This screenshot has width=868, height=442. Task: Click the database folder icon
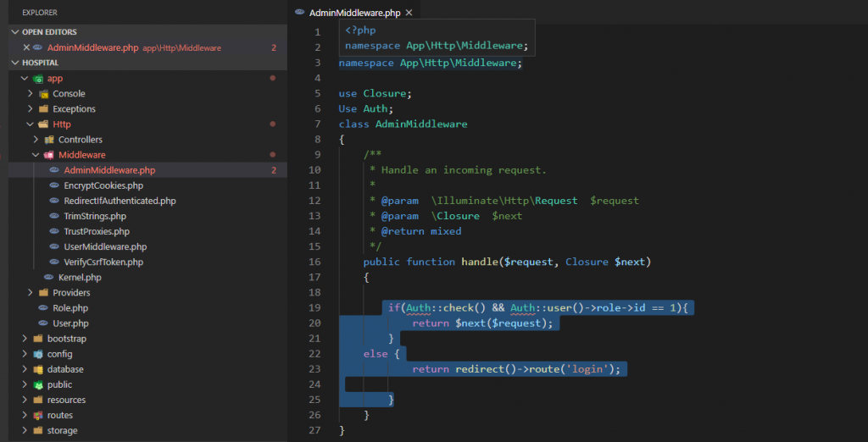click(38, 369)
